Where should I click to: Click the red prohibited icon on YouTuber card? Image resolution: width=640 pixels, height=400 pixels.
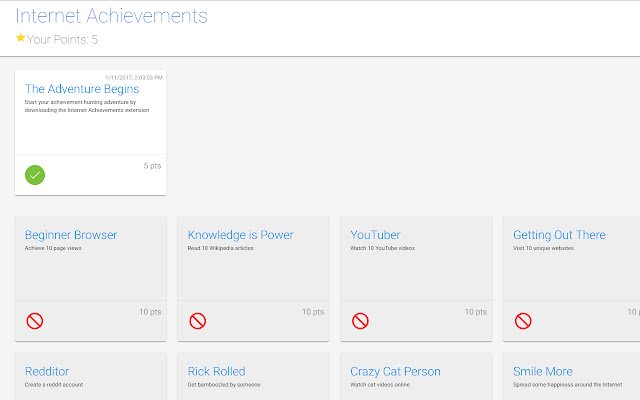tap(360, 321)
